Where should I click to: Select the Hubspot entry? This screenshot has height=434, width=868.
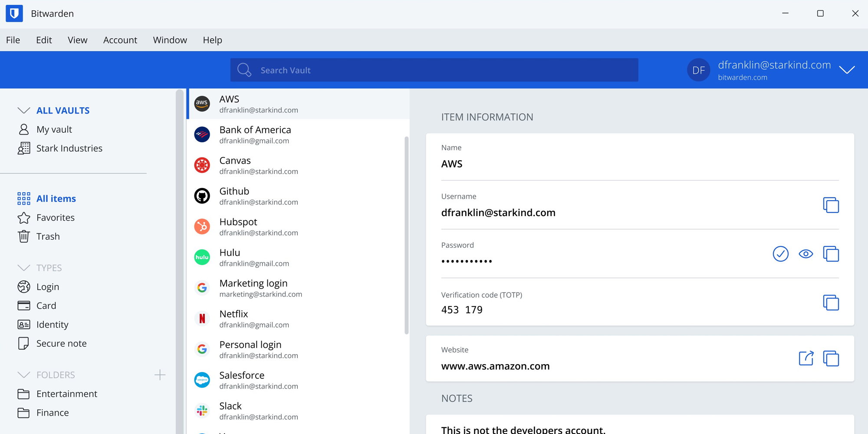pos(298,227)
